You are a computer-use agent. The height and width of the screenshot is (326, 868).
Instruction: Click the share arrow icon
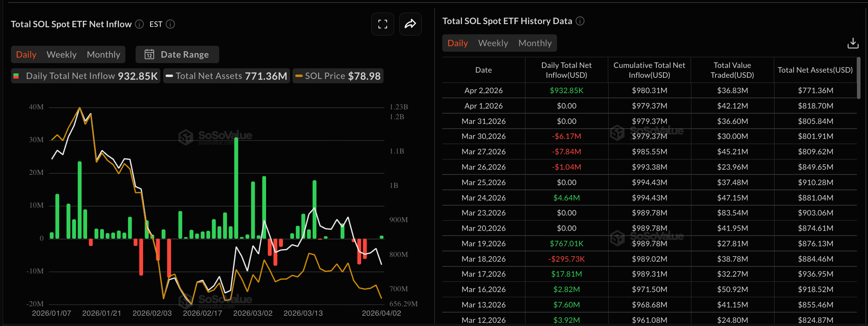pyautogui.click(x=410, y=24)
